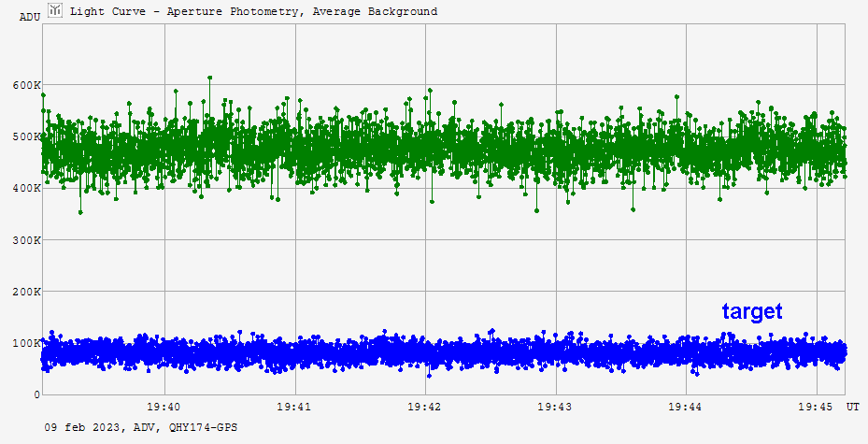
Task: Click the '19:40' time label
Action: 164,407
